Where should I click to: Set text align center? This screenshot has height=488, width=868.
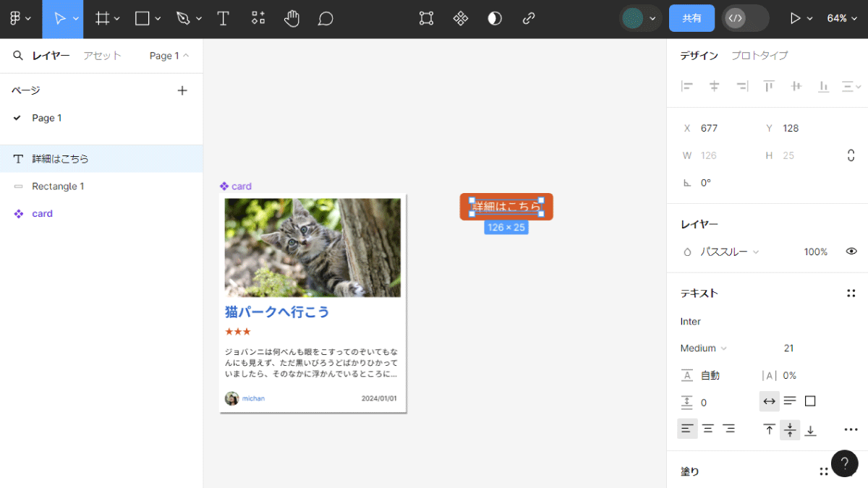pyautogui.click(x=708, y=429)
